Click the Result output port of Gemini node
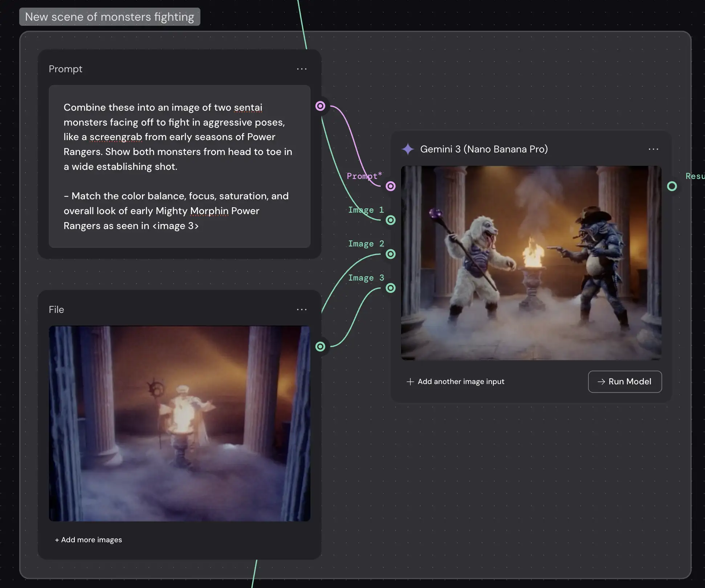Image resolution: width=705 pixels, height=588 pixels. (672, 186)
